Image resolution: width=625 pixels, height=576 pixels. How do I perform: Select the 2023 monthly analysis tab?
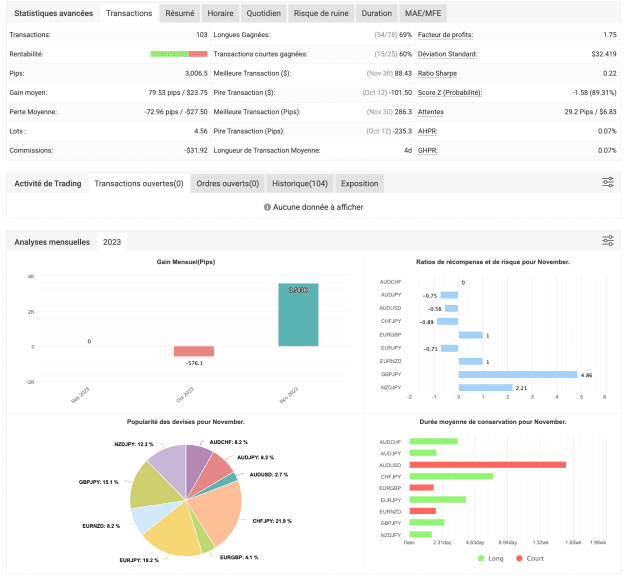[112, 242]
